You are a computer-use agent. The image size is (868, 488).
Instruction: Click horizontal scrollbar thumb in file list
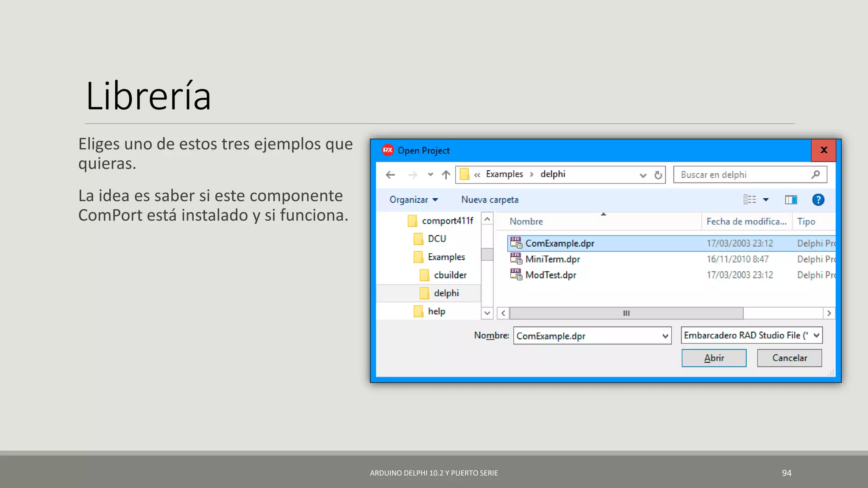click(626, 313)
